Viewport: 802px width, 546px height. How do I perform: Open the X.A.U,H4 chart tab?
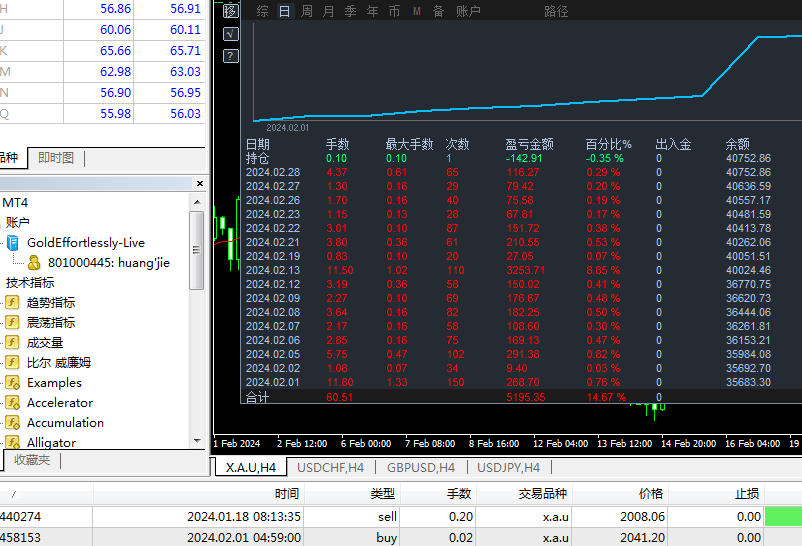pyautogui.click(x=251, y=467)
